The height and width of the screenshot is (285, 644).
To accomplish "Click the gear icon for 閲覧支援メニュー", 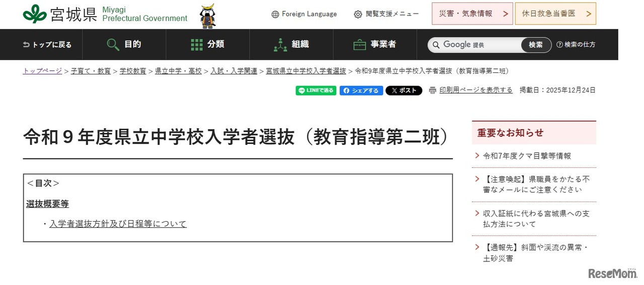I will 358,15.
